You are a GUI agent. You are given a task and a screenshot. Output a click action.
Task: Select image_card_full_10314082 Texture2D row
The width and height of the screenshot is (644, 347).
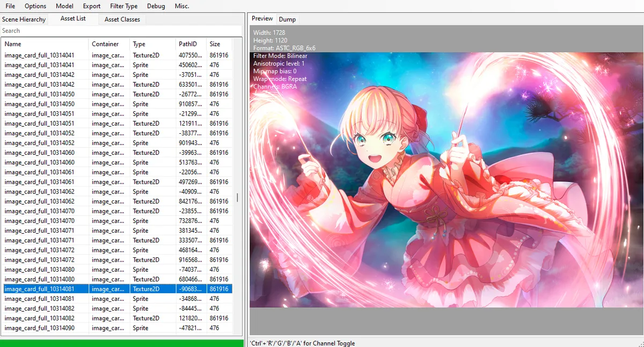[x=117, y=318]
